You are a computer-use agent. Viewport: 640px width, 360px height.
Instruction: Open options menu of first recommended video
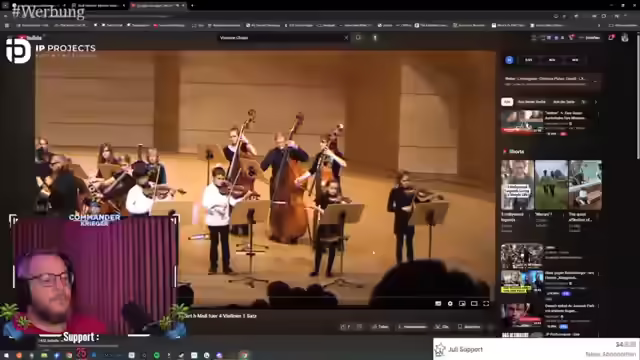click(598, 115)
